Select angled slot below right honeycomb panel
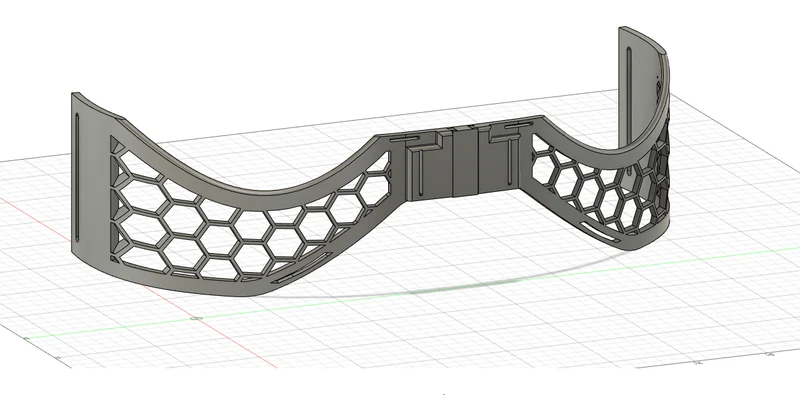The width and height of the screenshot is (800, 395). (x=598, y=230)
